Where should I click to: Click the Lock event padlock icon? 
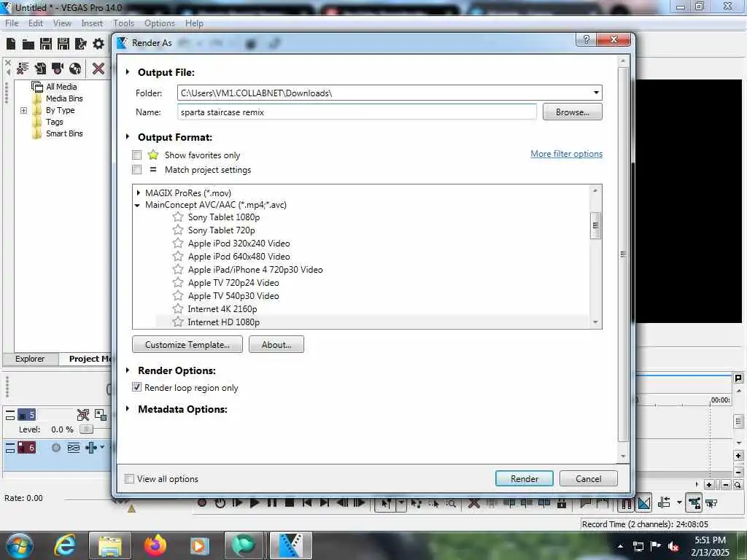562,503
